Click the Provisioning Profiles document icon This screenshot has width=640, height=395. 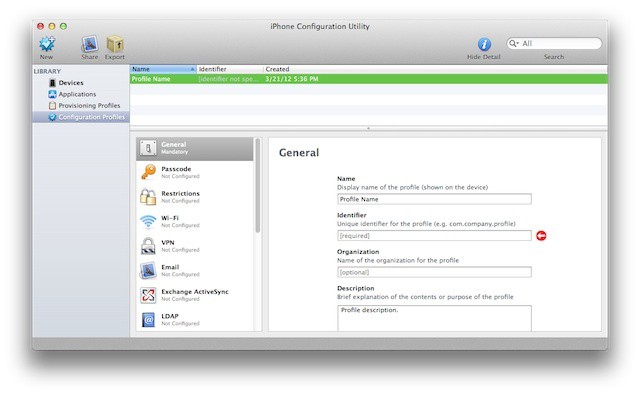point(52,105)
